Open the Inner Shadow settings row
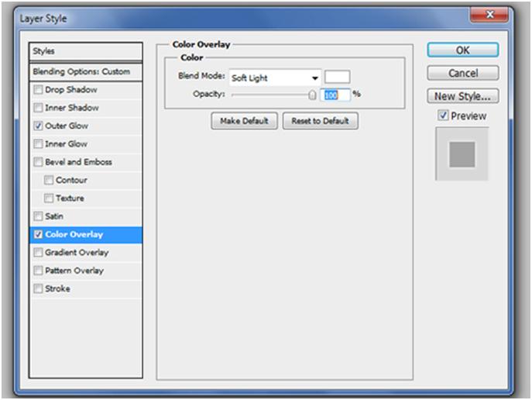This screenshot has width=532, height=400. (x=86, y=108)
